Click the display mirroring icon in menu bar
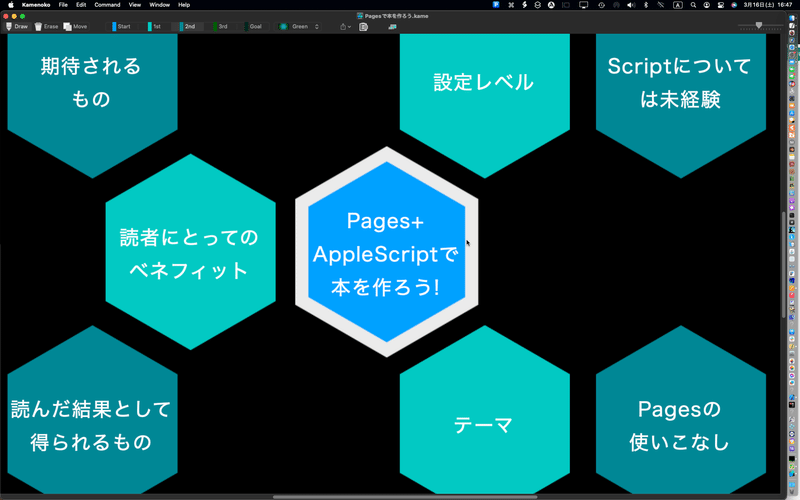800x500 pixels. pyautogui.click(x=583, y=5)
